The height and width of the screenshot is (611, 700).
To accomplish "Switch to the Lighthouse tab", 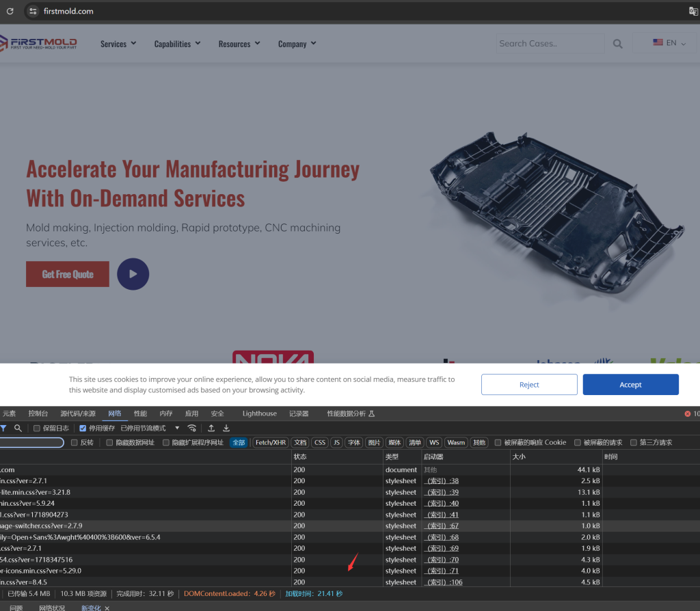I will [x=259, y=413].
